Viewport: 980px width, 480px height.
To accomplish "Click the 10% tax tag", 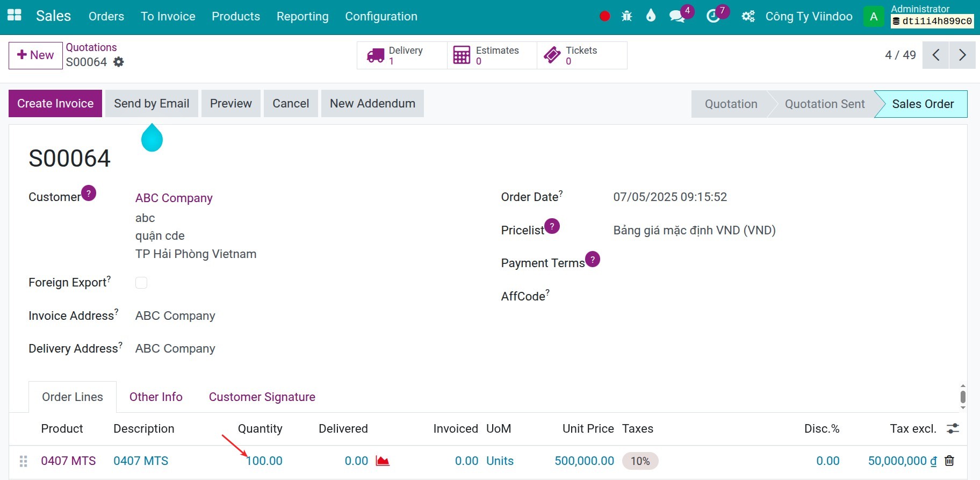I will (x=640, y=461).
